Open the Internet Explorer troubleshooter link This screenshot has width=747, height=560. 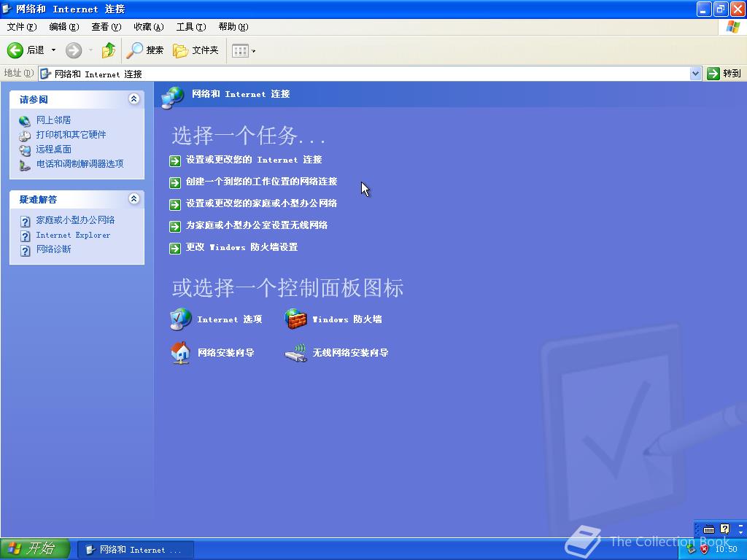73,235
